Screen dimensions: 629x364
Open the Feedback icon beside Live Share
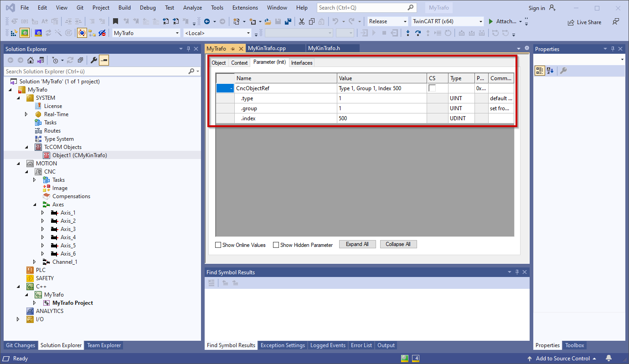pos(616,21)
